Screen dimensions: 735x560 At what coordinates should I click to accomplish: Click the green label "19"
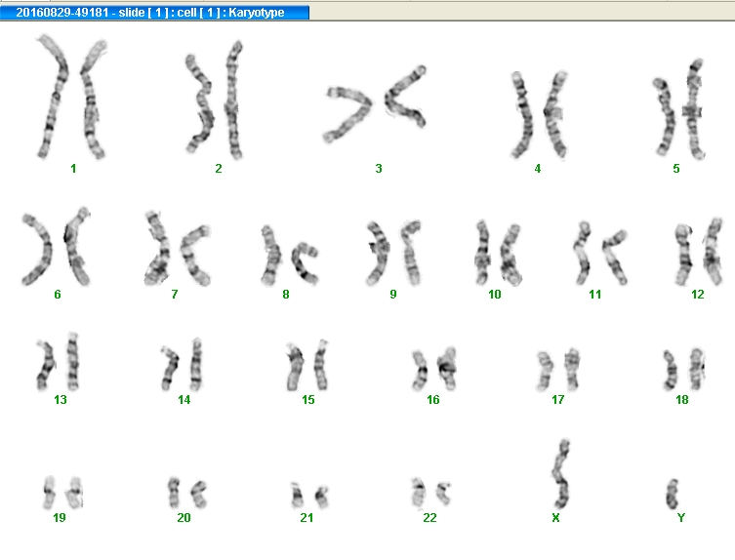[x=60, y=518]
